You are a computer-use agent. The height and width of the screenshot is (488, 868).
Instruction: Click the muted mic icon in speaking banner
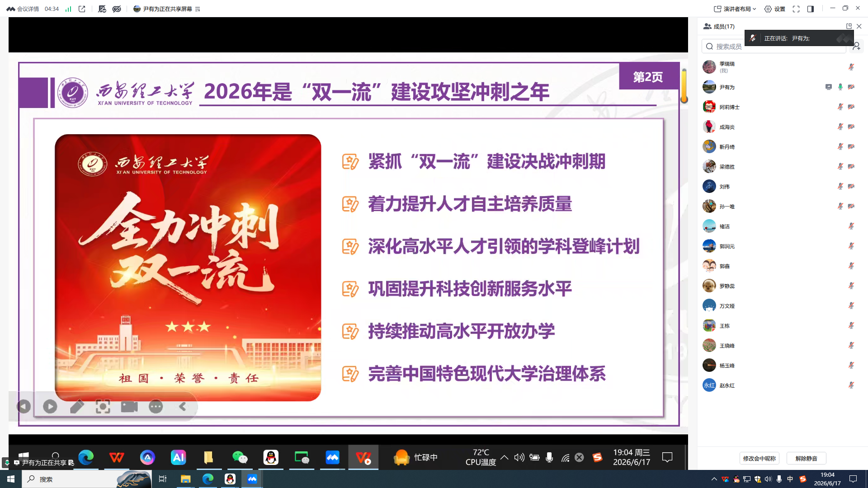coord(753,38)
